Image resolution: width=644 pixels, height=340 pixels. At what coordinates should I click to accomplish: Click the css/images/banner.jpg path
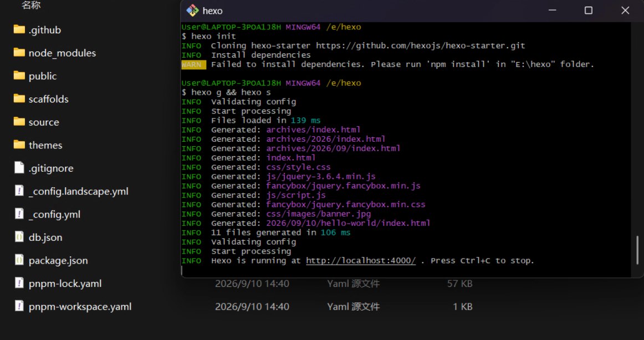(318, 214)
